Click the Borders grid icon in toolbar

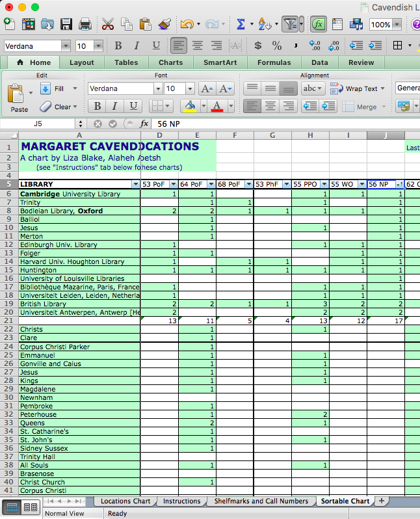[x=397, y=46]
